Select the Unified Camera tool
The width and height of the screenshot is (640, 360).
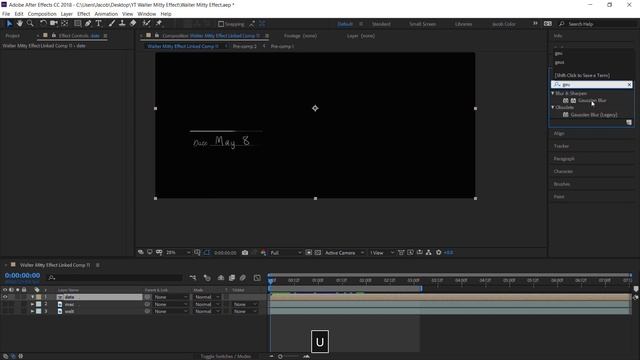[x=54, y=24]
